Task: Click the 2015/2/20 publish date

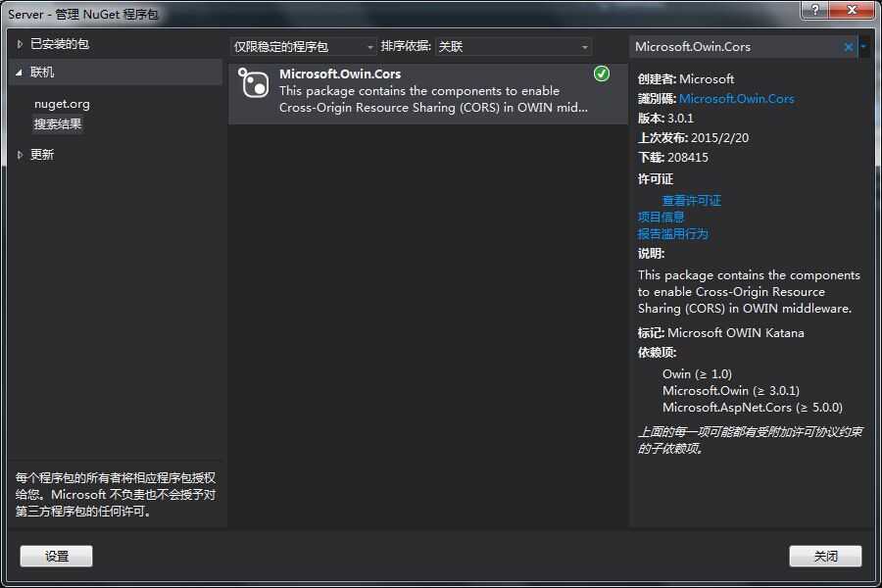Action: pyautogui.click(x=719, y=138)
